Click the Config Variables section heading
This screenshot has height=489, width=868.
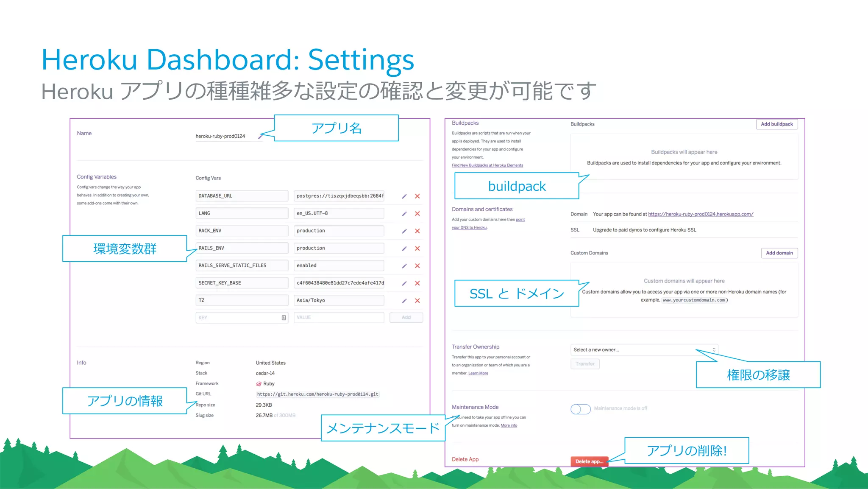(x=97, y=177)
